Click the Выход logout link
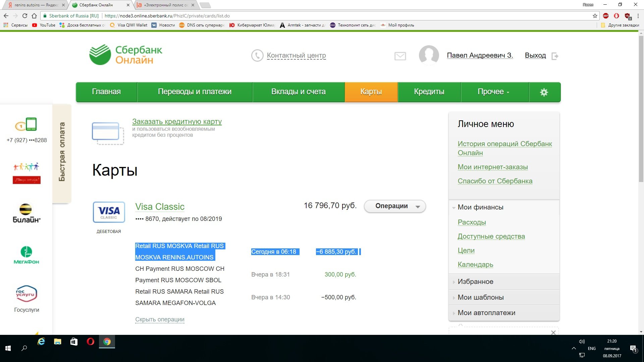The height and width of the screenshot is (362, 644). point(535,56)
